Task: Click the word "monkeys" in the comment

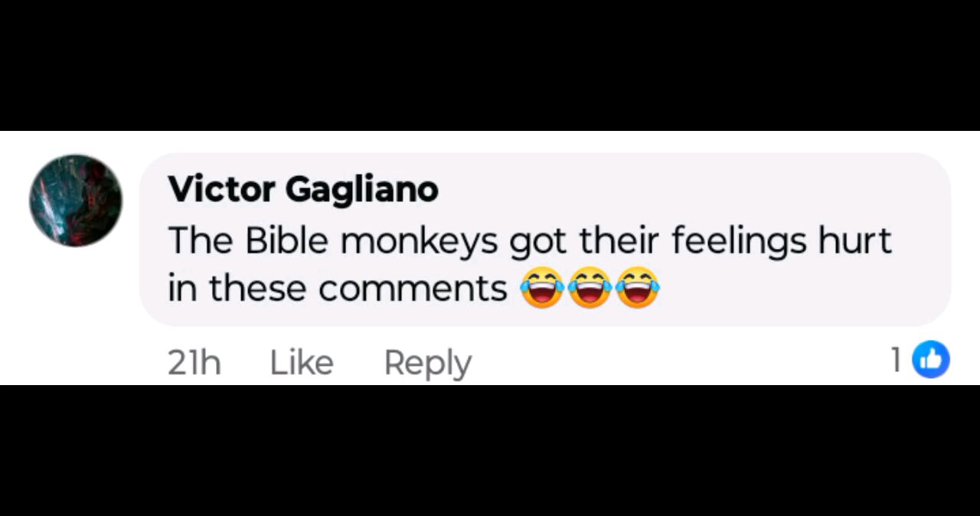Action: [419, 242]
